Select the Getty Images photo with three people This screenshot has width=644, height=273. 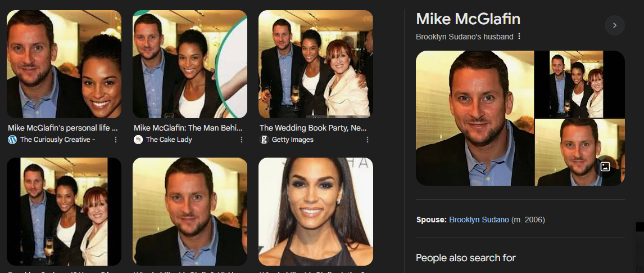tap(315, 64)
